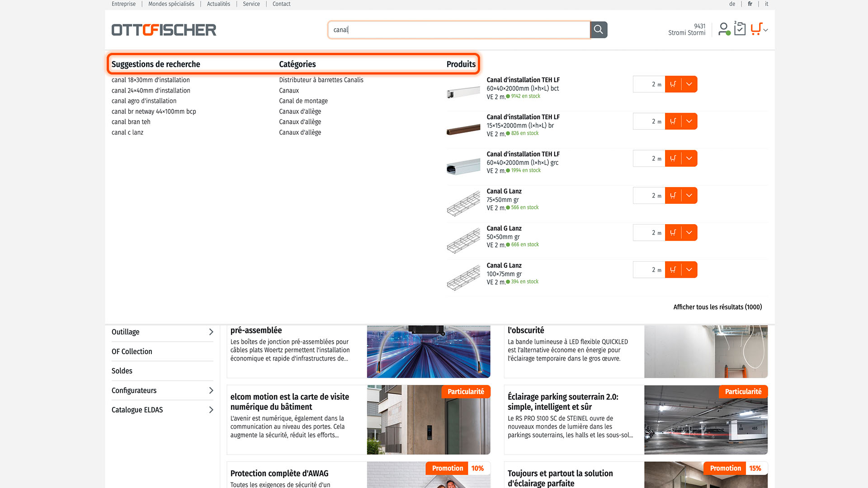Click the magnifier search button

point(599,30)
